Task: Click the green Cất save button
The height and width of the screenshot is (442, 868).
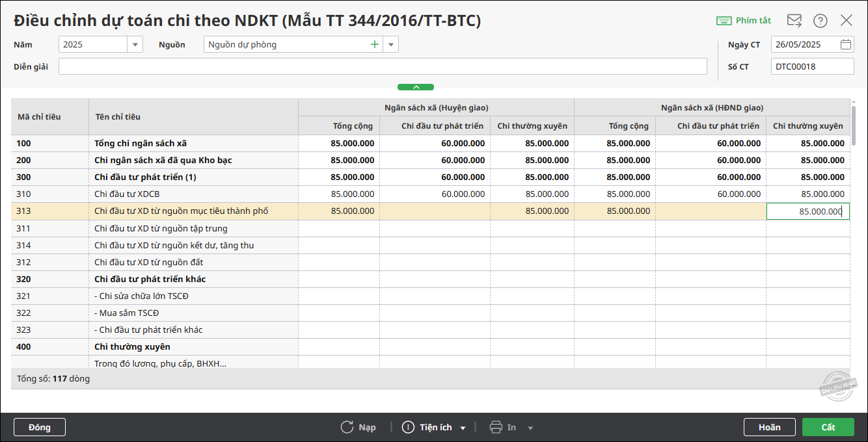Action: 828,427
